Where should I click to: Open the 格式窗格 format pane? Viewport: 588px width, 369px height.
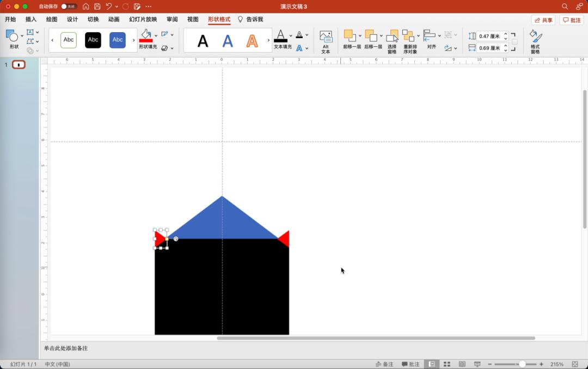[535, 40]
